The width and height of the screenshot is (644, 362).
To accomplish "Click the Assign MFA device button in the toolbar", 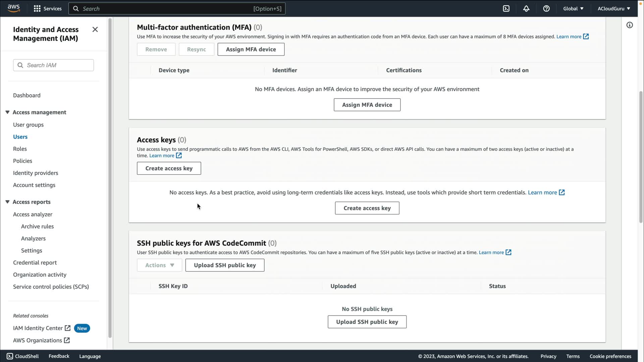I will click(x=251, y=49).
